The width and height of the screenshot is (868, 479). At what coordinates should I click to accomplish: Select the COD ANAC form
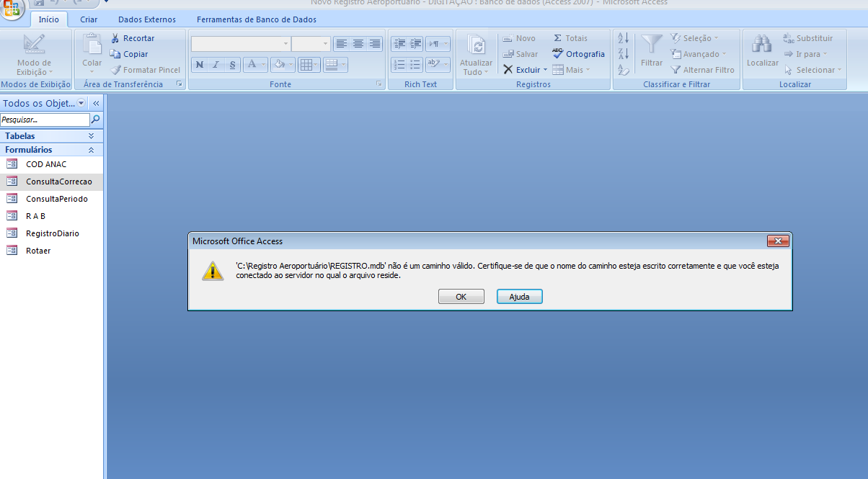click(x=52, y=164)
